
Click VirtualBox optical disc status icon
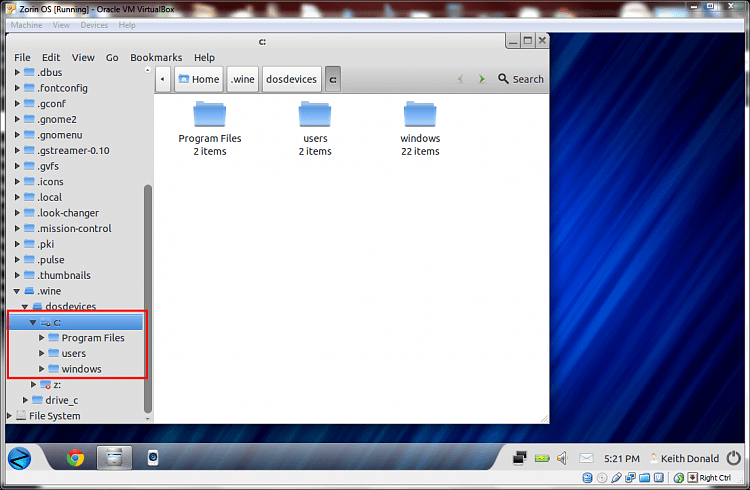coord(602,478)
